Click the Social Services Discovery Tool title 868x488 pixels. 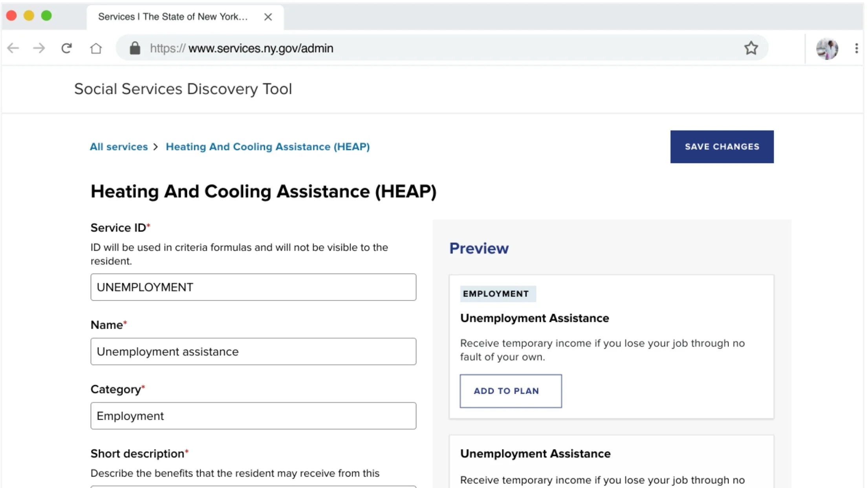pyautogui.click(x=183, y=89)
